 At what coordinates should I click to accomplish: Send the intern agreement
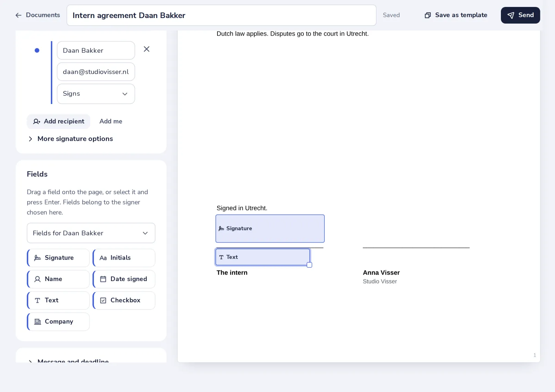coord(520,15)
